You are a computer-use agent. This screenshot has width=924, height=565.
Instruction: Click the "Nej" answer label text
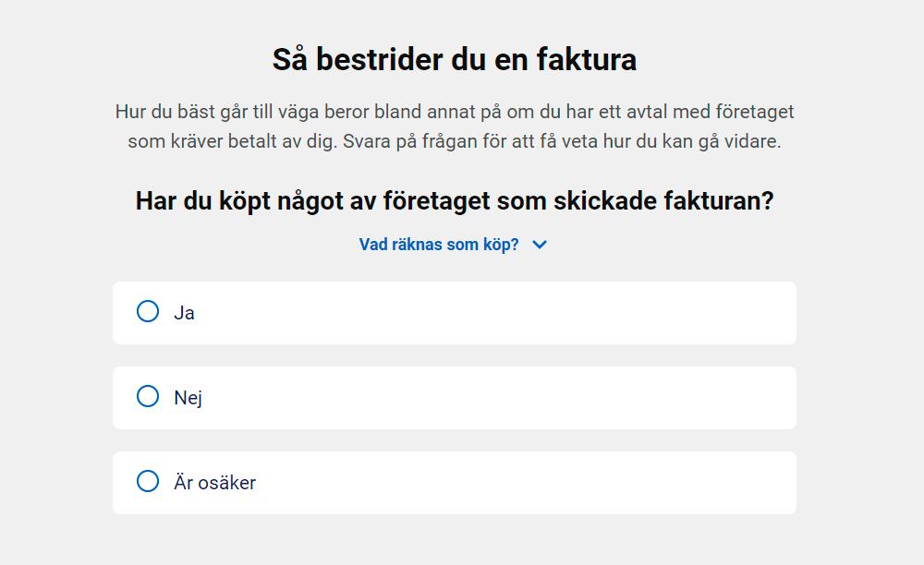click(x=188, y=398)
